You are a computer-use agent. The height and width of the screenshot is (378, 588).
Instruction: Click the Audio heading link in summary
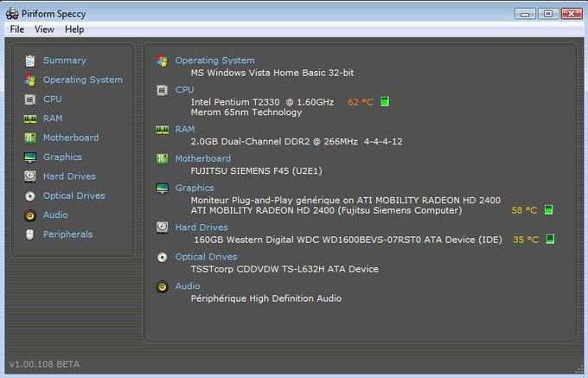click(x=188, y=286)
